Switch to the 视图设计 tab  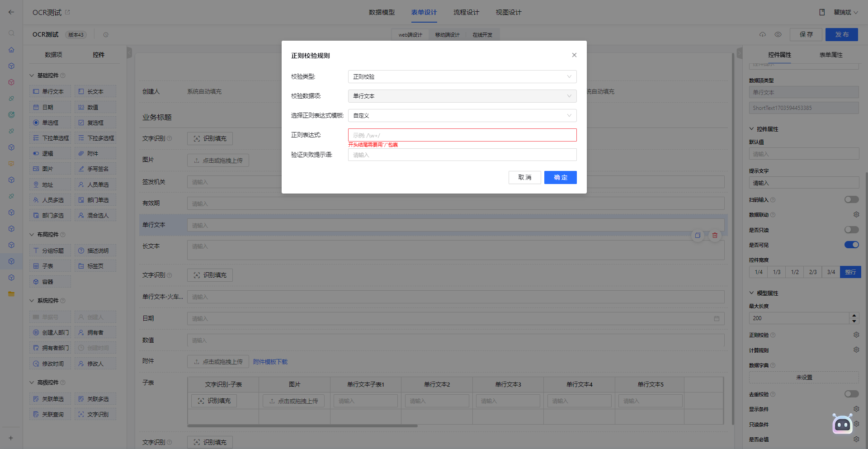508,12
